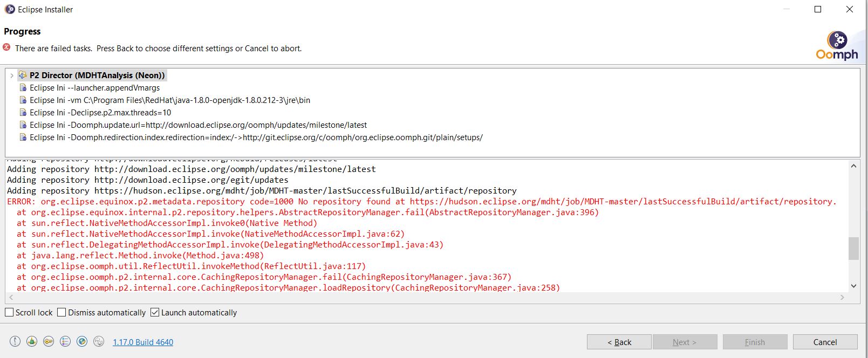
Task: Click the log line adding egit/updates repository
Action: pyautogui.click(x=148, y=180)
